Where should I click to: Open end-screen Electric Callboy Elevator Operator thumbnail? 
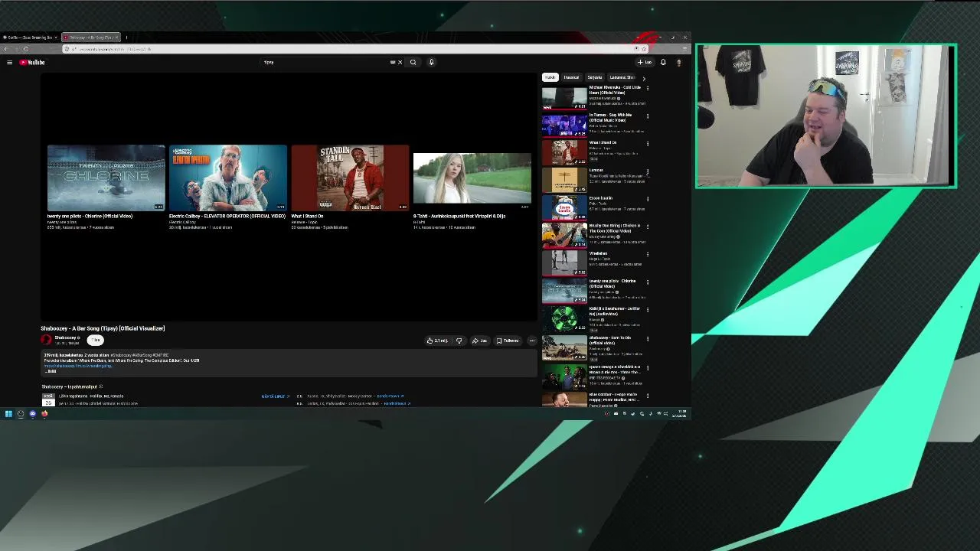click(228, 178)
